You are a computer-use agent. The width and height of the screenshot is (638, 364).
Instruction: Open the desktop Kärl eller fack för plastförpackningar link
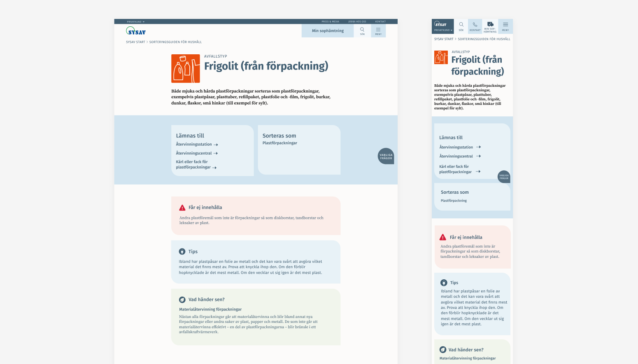tap(196, 165)
